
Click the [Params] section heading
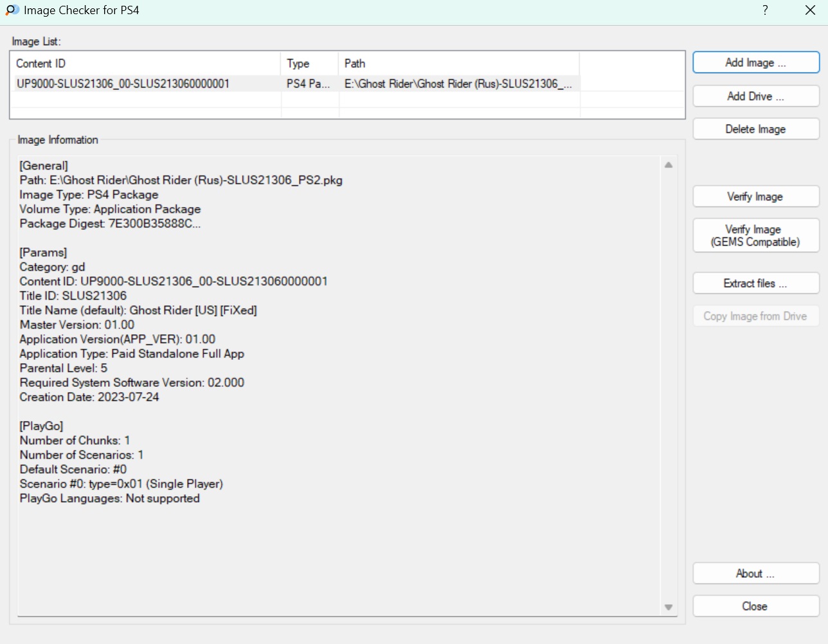43,253
